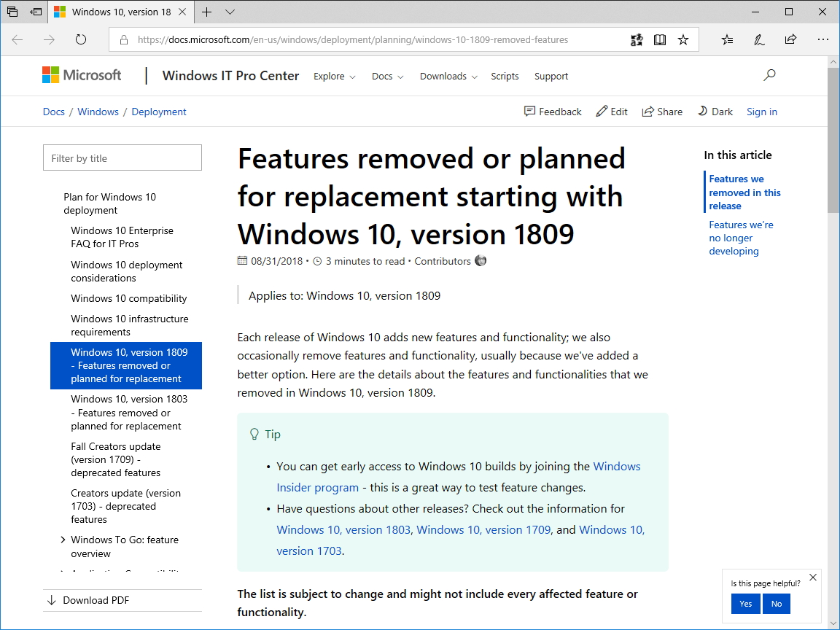Viewport: 840px width, 630px height.
Task: Open the Favorites hub
Action: [727, 40]
